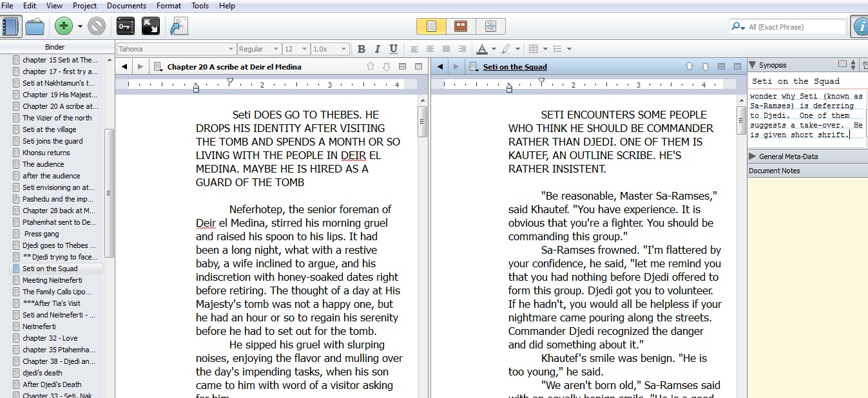Toggle bold formatting

(361, 49)
